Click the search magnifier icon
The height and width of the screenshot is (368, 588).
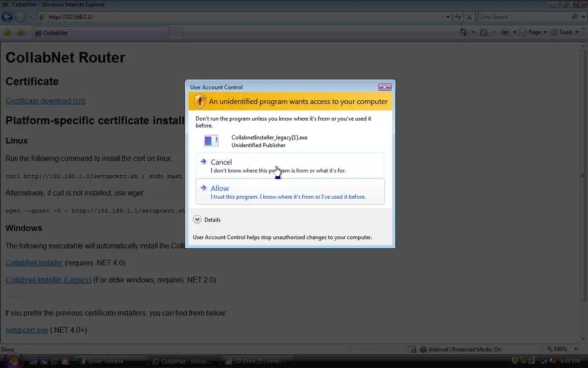point(574,17)
